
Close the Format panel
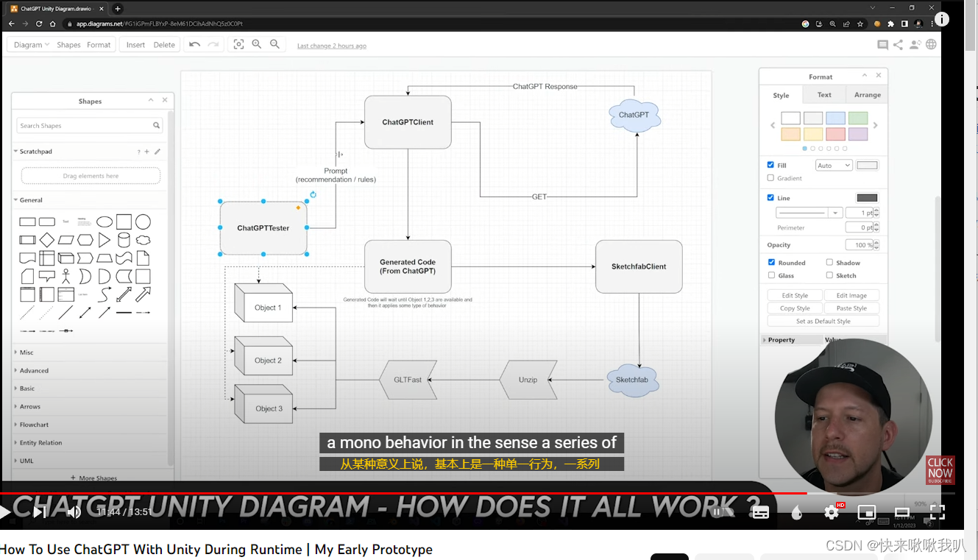[878, 75]
